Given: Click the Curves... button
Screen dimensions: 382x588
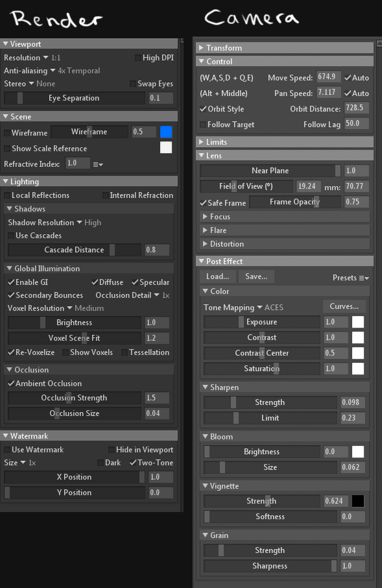Looking at the screenshot, I should (344, 306).
